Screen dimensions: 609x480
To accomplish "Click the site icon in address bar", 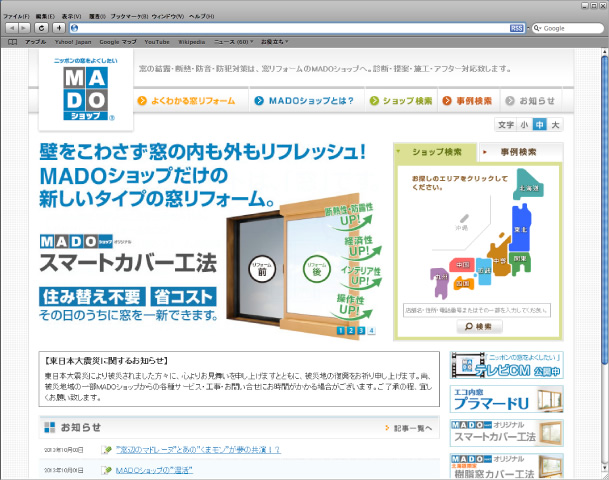I will tap(75, 28).
